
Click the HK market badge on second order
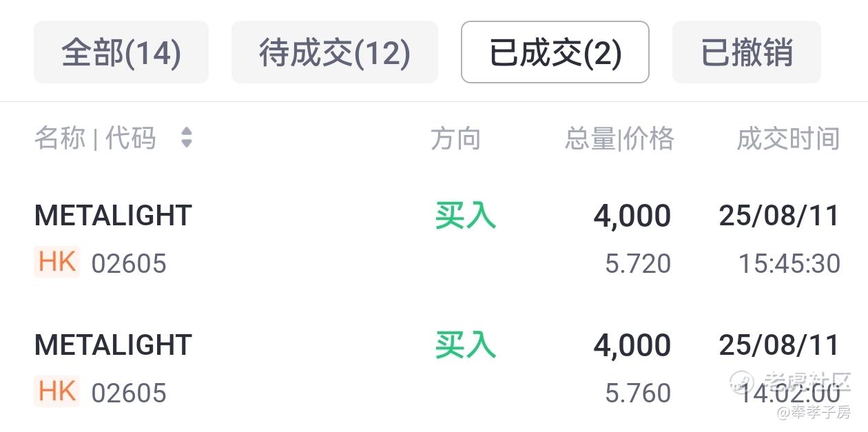(x=57, y=391)
